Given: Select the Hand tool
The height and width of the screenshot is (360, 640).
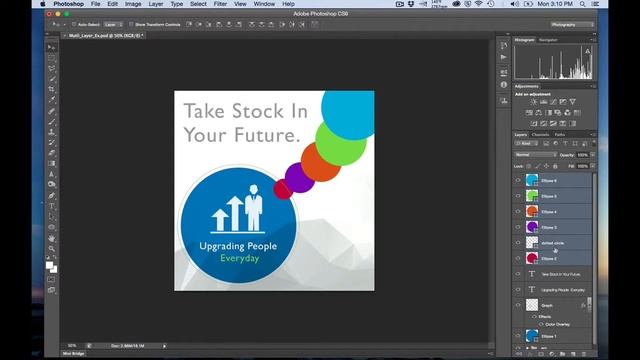Looking at the screenshot, I should 51,238.
